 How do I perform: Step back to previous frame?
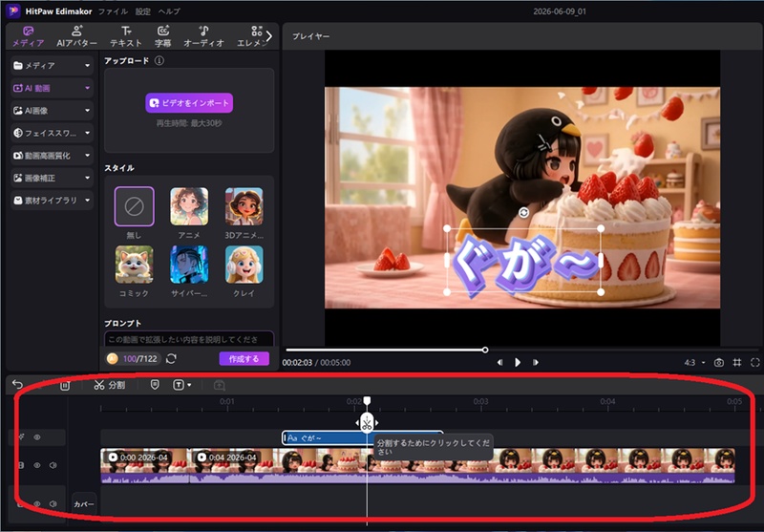pyautogui.click(x=499, y=362)
